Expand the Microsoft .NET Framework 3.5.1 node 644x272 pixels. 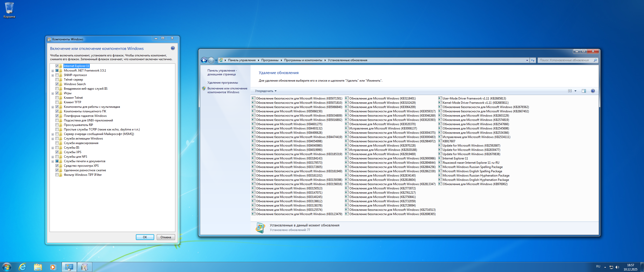53,71
